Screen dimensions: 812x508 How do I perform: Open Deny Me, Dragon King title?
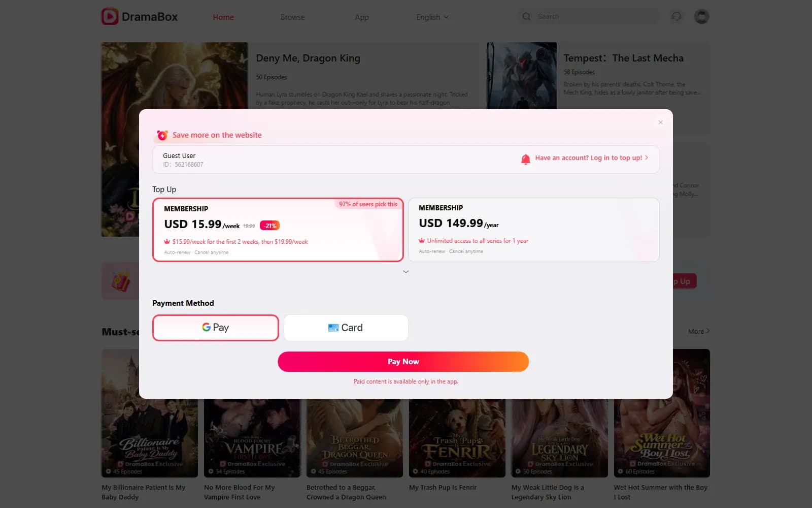tap(308, 58)
